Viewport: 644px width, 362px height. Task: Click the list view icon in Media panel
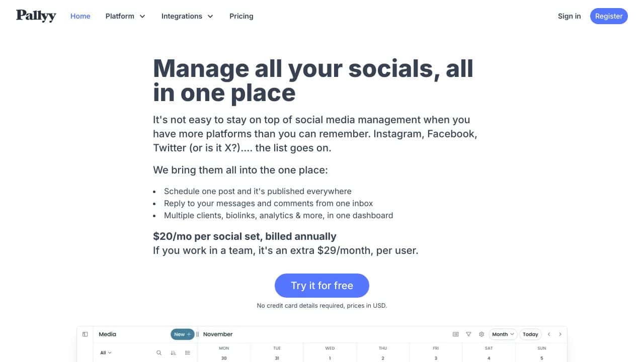(188, 353)
